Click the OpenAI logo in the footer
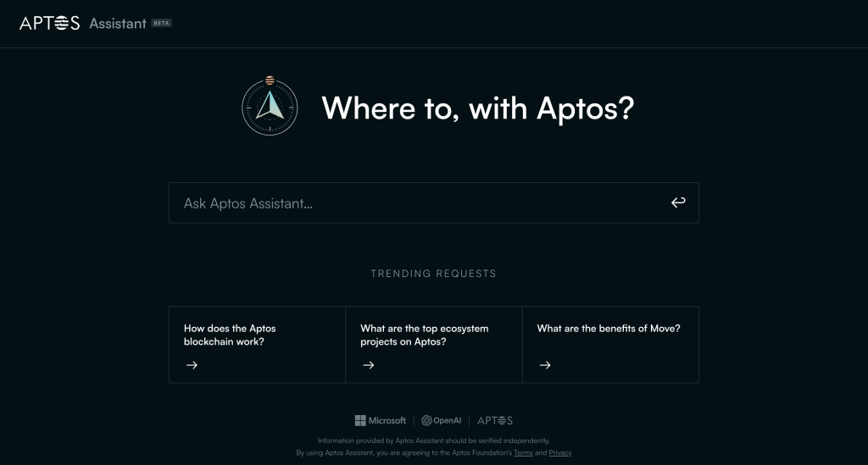Viewport: 868px width, 465px height. coord(439,420)
